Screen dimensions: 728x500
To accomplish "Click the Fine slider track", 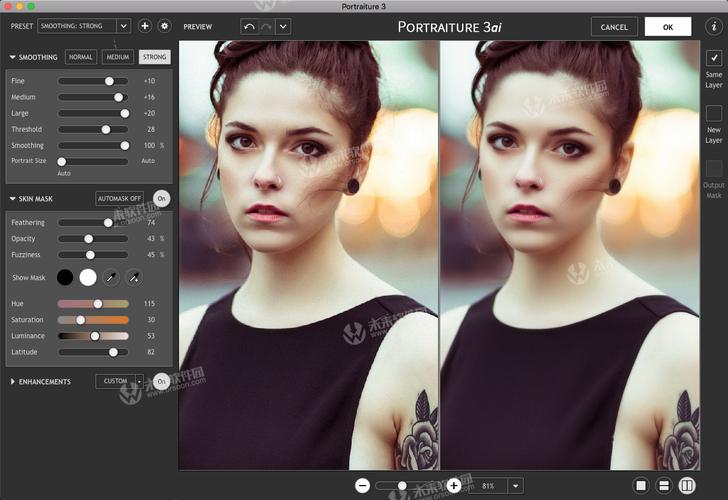I will tap(93, 81).
